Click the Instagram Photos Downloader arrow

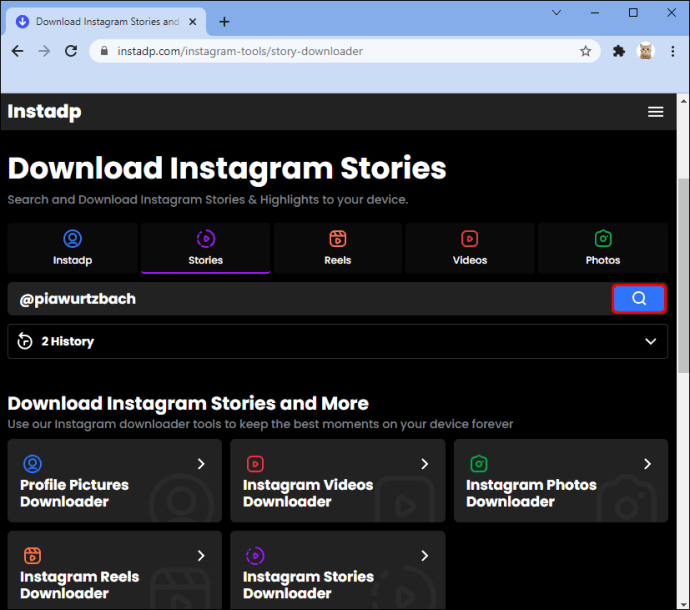(647, 464)
